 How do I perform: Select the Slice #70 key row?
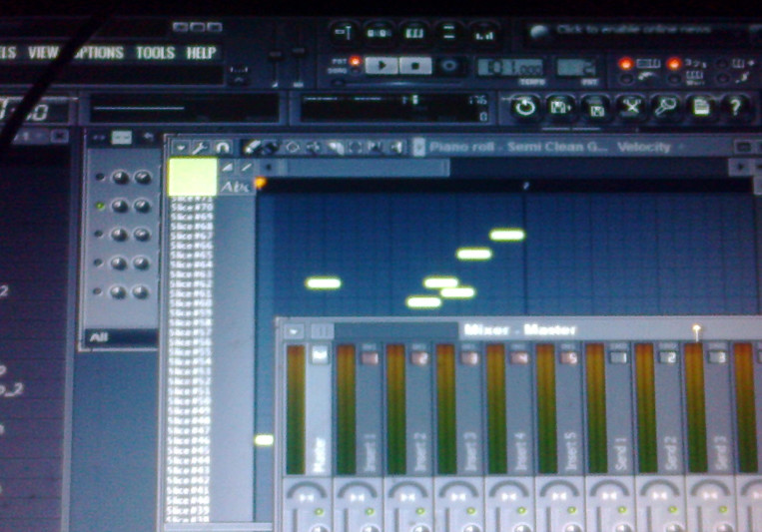tap(192, 208)
